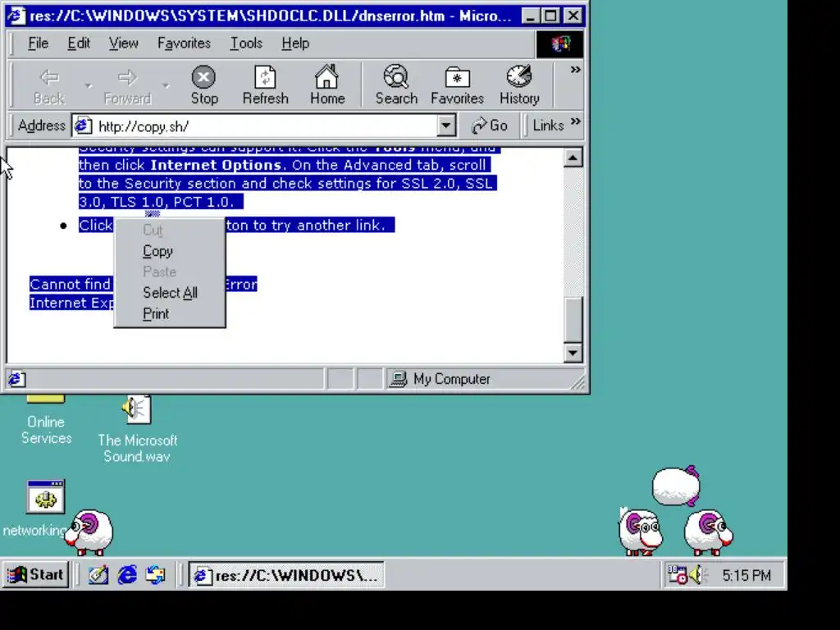840x630 pixels.
Task: Open the Search toolbar button
Action: click(396, 84)
